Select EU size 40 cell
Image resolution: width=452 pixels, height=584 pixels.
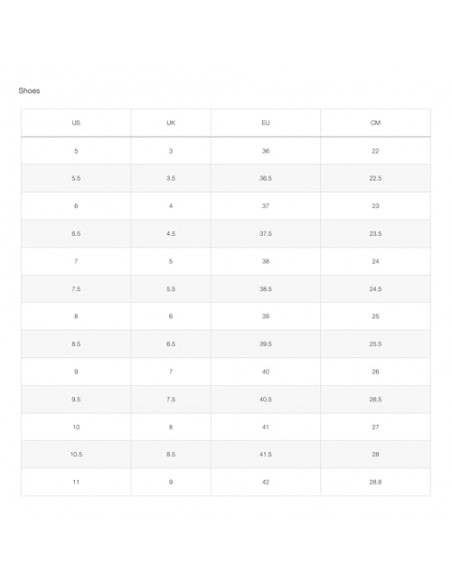click(265, 371)
